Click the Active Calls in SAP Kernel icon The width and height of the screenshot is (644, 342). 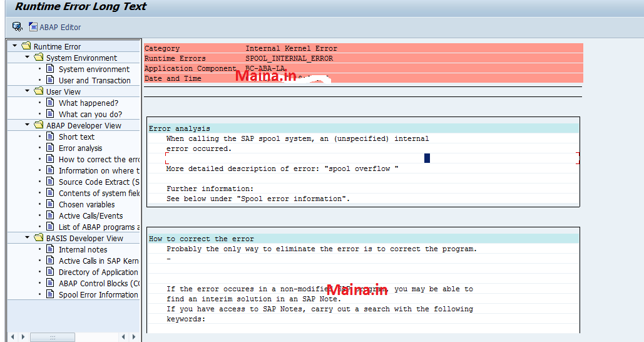coord(50,260)
